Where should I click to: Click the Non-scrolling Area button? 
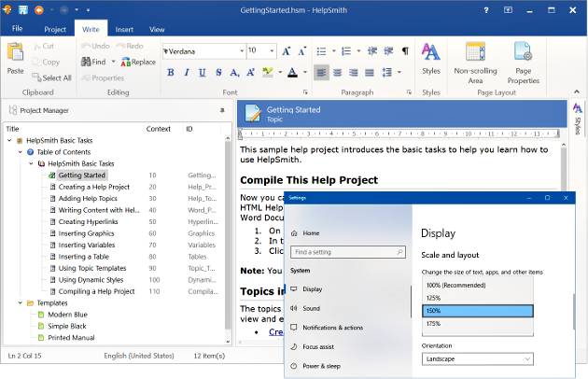click(x=475, y=63)
